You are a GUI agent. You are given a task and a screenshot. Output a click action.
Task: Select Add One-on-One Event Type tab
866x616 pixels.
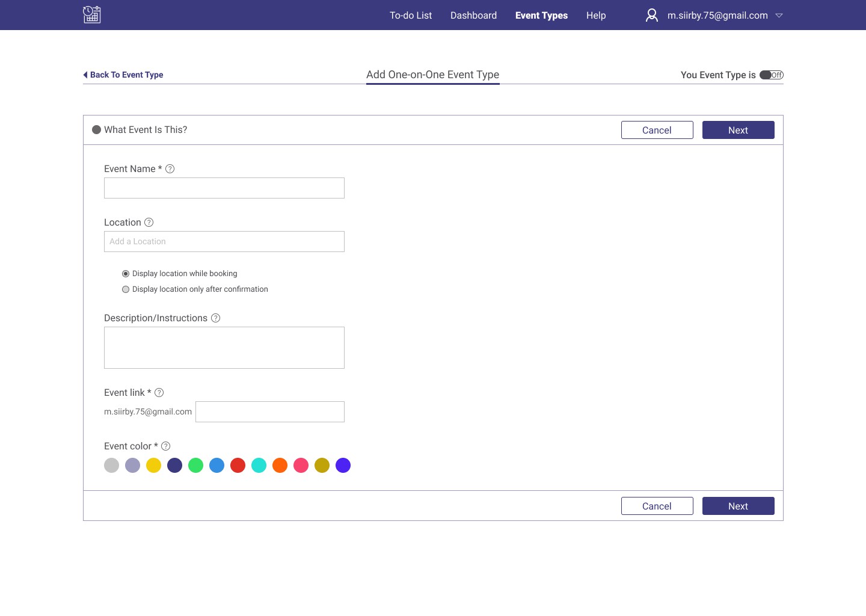tap(433, 75)
